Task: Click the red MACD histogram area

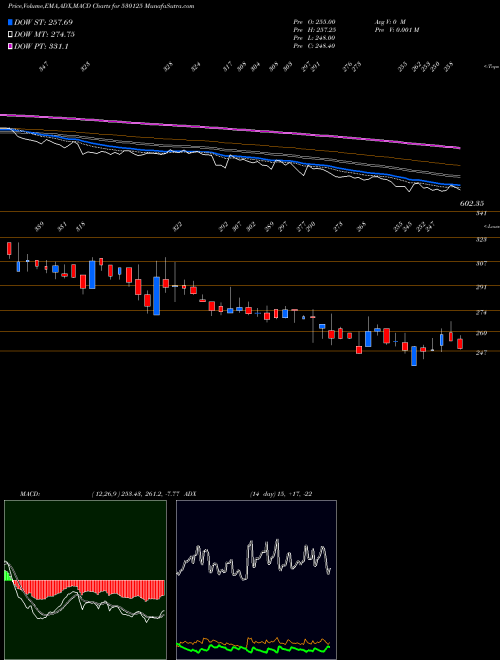Action: pyautogui.click(x=89, y=588)
